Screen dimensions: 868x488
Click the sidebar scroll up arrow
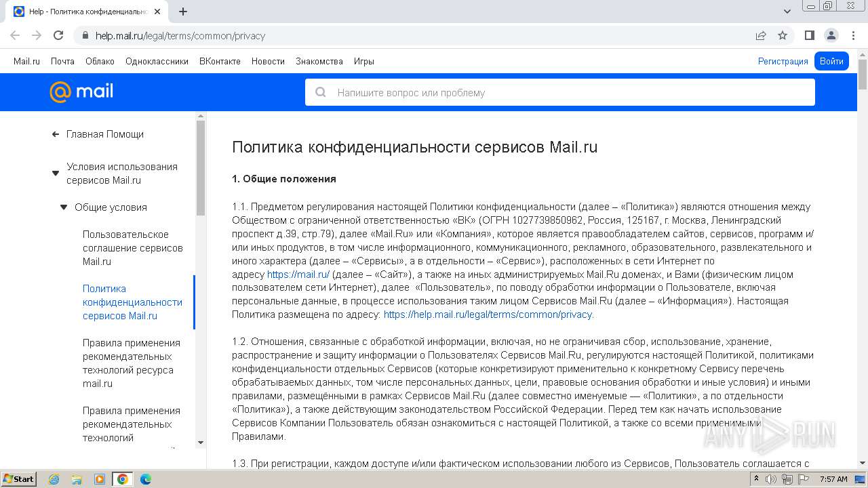click(x=201, y=116)
